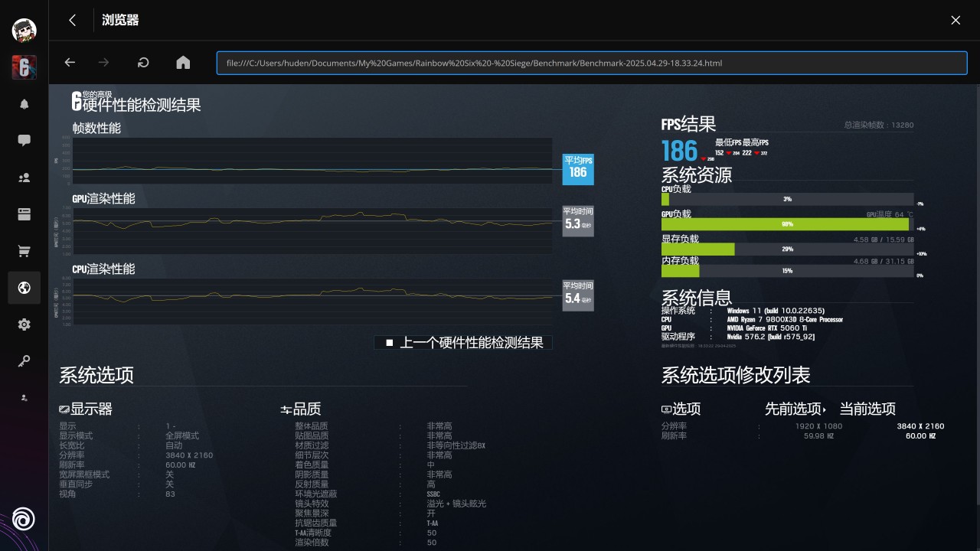Click Nvidia 576.2 driver text
This screenshot has height=551, width=980.
coord(770,337)
